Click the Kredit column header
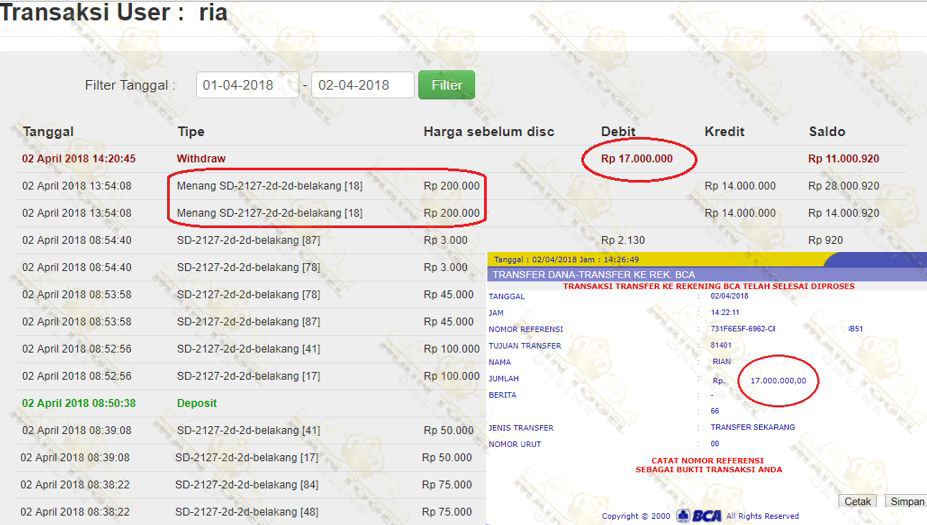The height and width of the screenshot is (525, 927). pyautogui.click(x=725, y=132)
